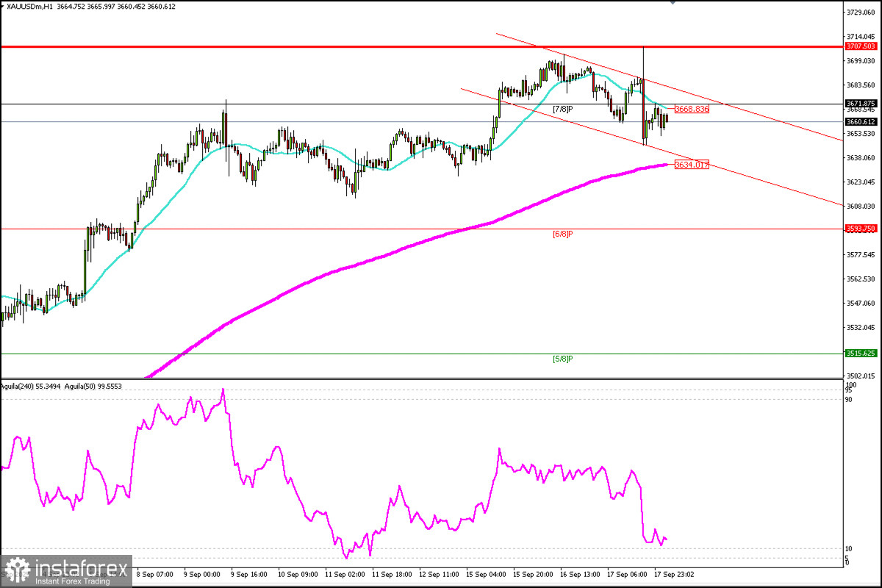
Task: Click the 3653.530 price axis tick
Action: [x=861, y=134]
